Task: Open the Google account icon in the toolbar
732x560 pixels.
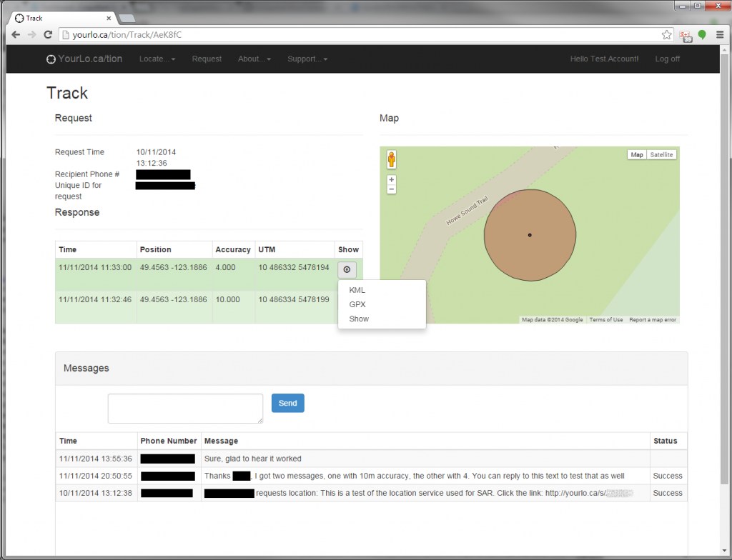Action: coord(686,34)
